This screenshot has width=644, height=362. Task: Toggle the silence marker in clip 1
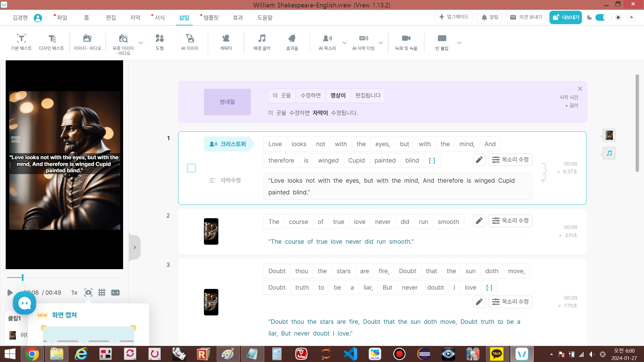pyautogui.click(x=432, y=161)
